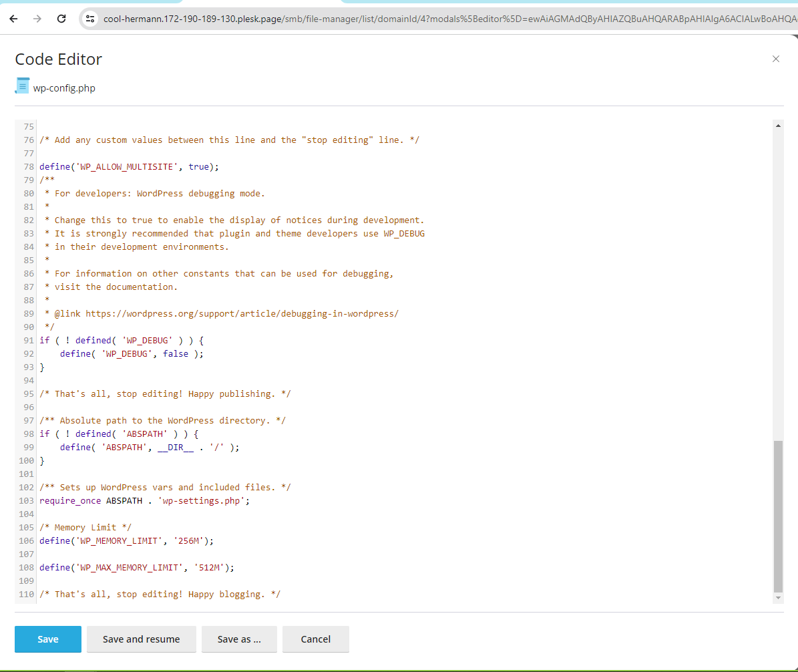Click the vertical scrollbar thumb
The width and height of the screenshot is (798, 672).
[x=778, y=517]
